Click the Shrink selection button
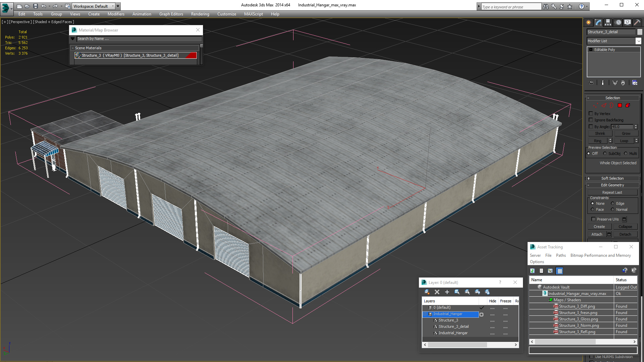The width and height of the screenshot is (644, 362). tap(600, 133)
